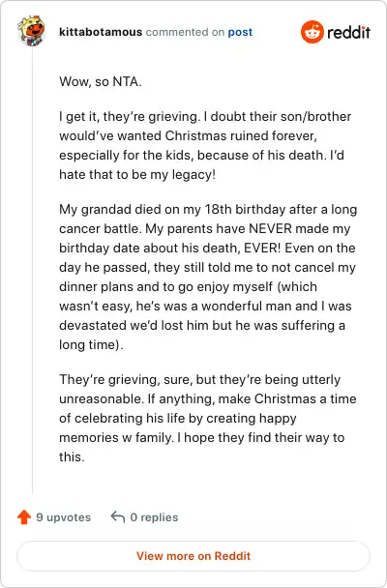Select the '0 replies' label
This screenshot has width=387, height=588.
click(154, 517)
